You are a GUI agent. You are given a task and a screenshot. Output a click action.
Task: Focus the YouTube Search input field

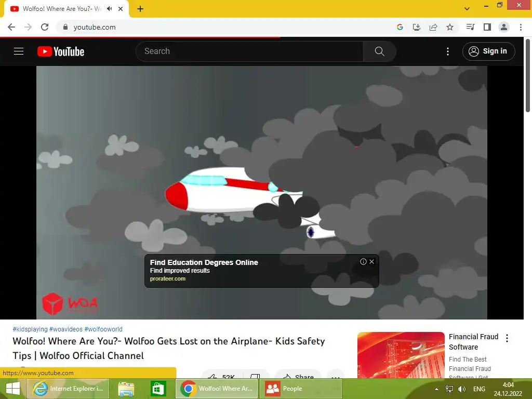point(250,51)
